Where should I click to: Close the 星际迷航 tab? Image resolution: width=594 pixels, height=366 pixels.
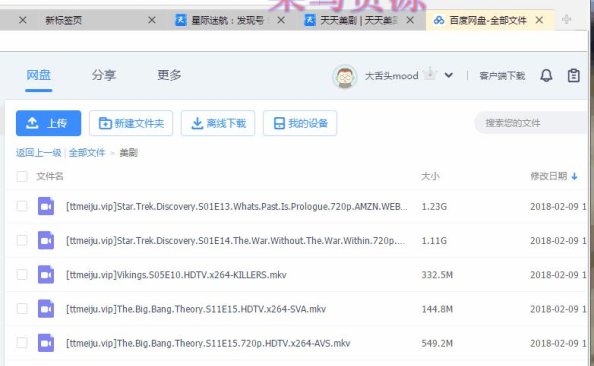(x=281, y=20)
